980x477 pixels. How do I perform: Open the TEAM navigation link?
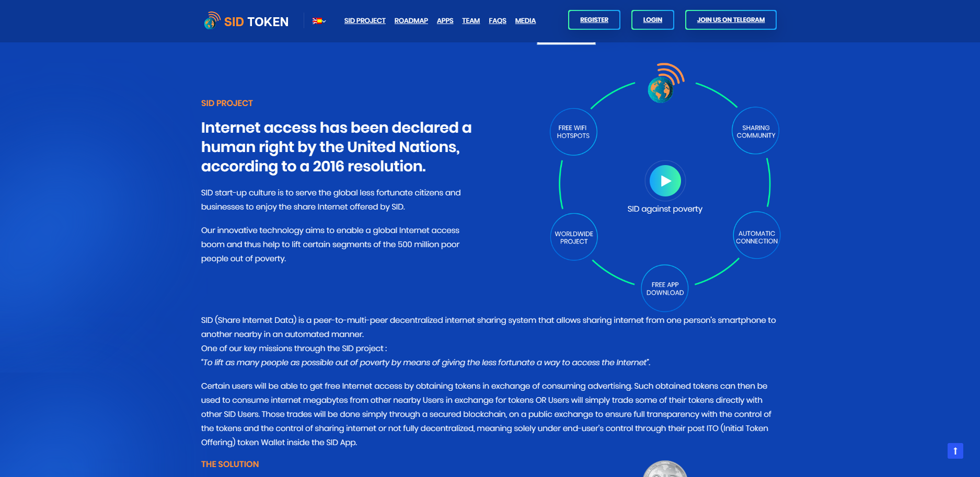(x=471, y=21)
